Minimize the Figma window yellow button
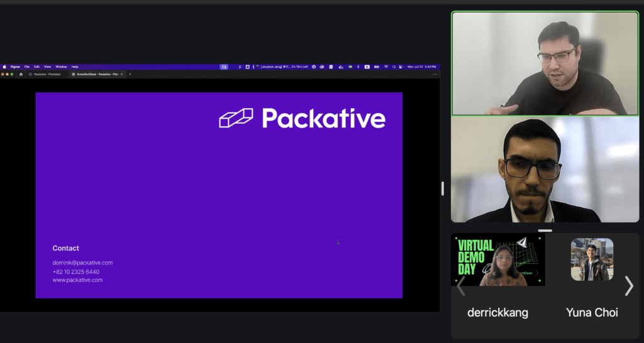The height and width of the screenshot is (343, 644). tap(7, 74)
